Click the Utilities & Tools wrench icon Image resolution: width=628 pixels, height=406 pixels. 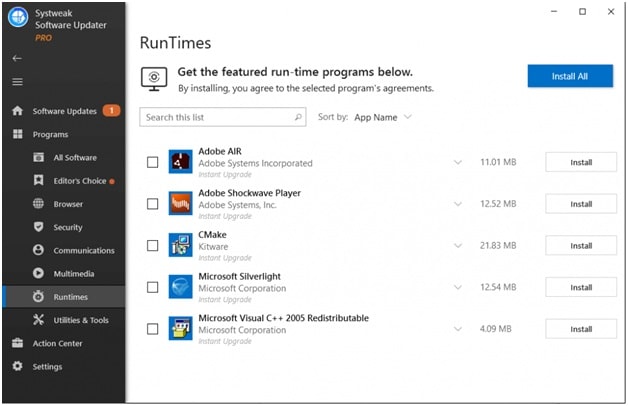38,320
